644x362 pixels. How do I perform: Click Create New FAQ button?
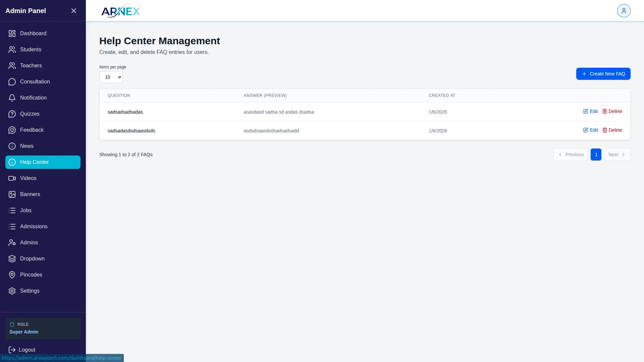click(603, 74)
